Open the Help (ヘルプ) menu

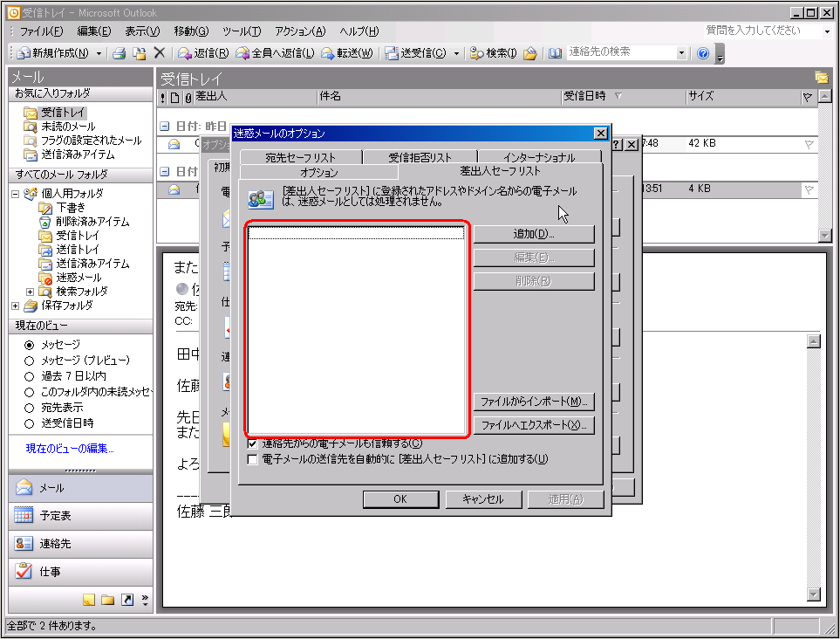359,31
